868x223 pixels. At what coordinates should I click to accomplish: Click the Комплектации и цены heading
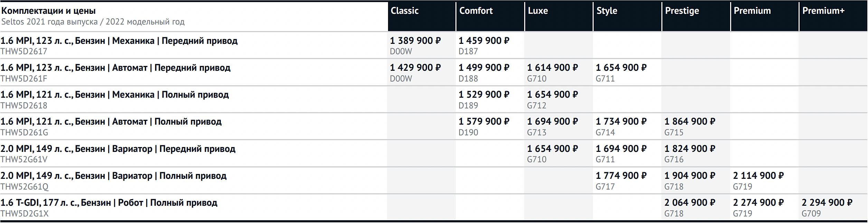click(48, 11)
